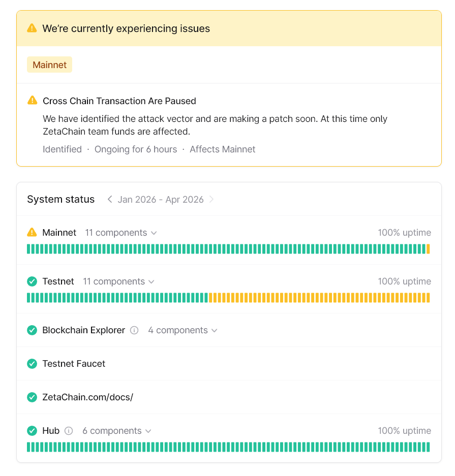Click the Mainnet tag in banner
Screen dimensions: 455x476
(x=49, y=65)
